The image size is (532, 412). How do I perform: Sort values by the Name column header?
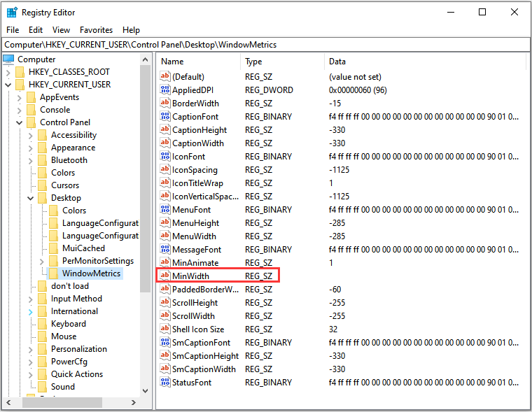pyautogui.click(x=199, y=62)
